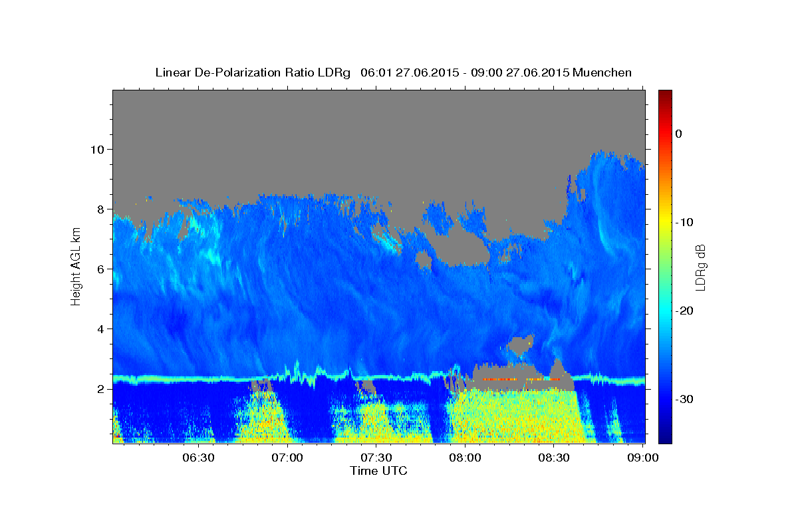Click the yellow section of the colorbar
Viewport: 798px width, 532px height.
click(x=665, y=219)
